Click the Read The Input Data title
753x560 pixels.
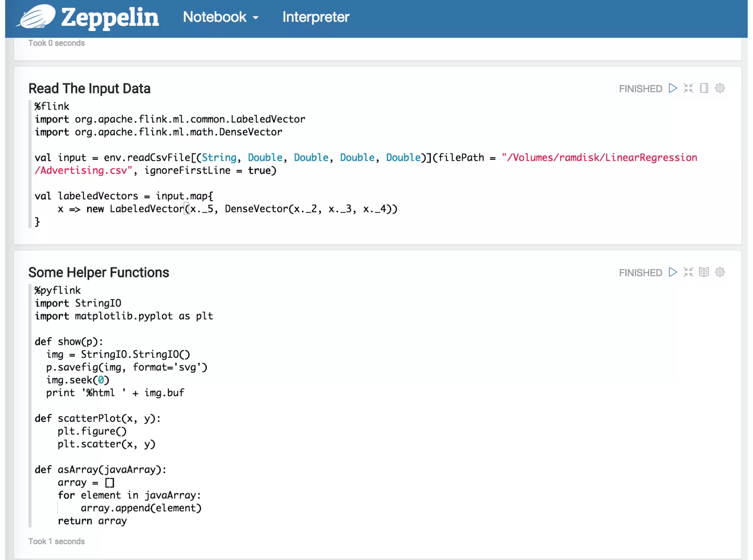click(89, 89)
